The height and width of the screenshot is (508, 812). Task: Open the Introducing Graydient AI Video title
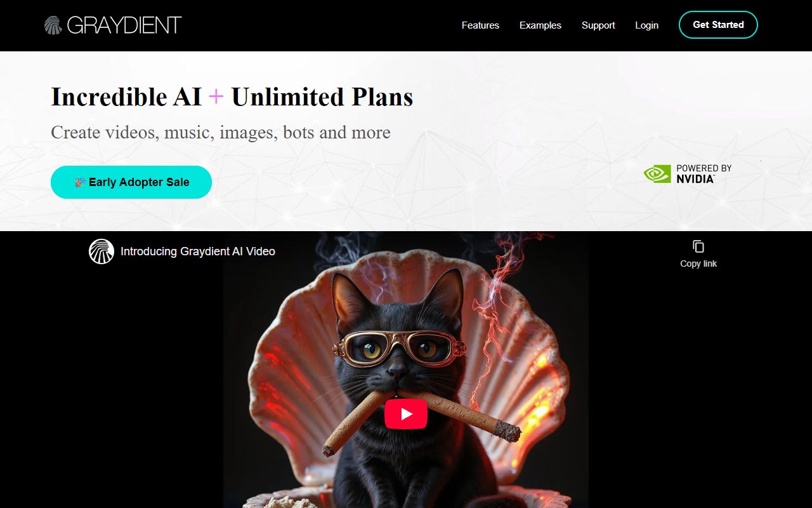click(198, 251)
